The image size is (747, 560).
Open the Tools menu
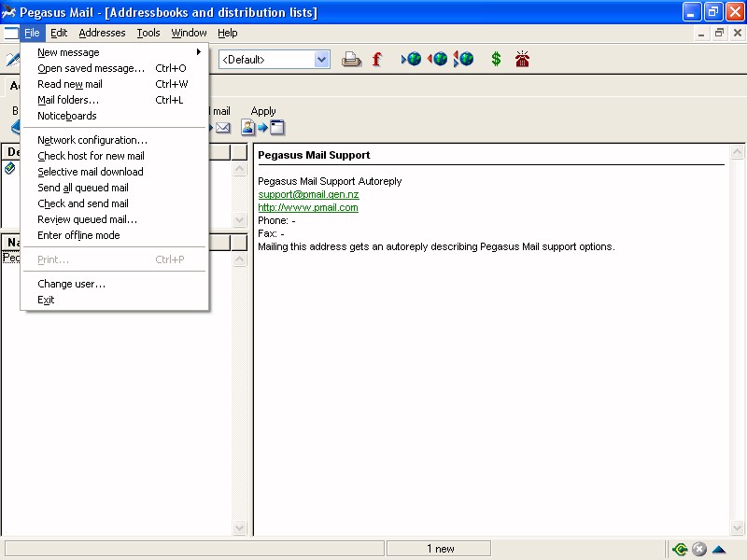148,33
